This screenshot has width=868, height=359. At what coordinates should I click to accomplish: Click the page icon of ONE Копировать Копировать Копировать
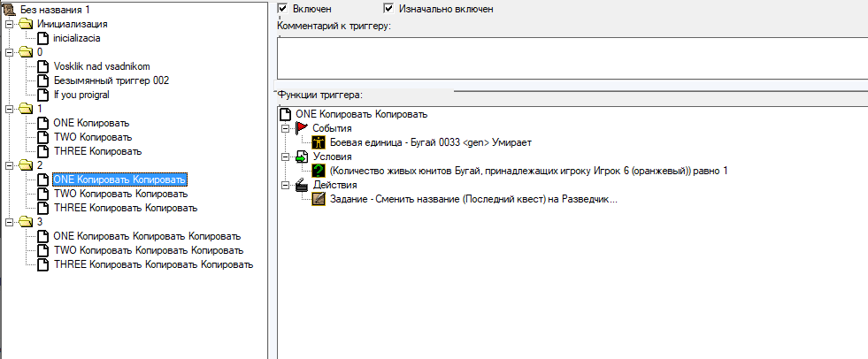[x=43, y=236]
